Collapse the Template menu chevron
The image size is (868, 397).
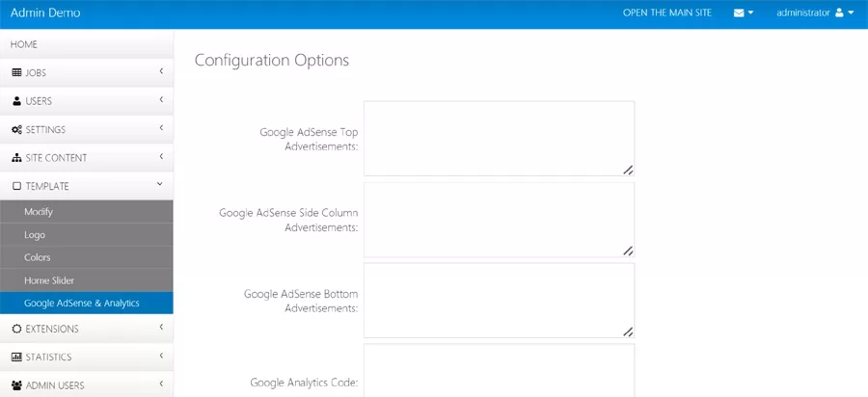point(160,185)
